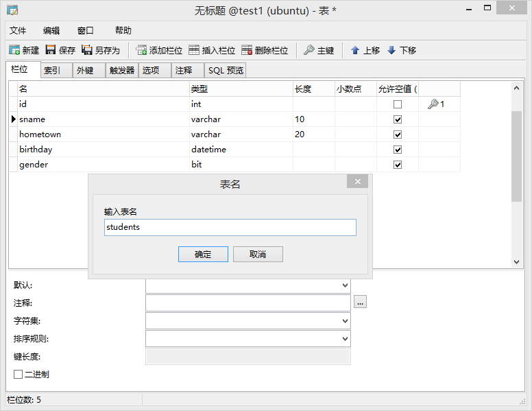Open the 文件 (File) menu
Viewport: 532px width, 411px height.
[18, 31]
